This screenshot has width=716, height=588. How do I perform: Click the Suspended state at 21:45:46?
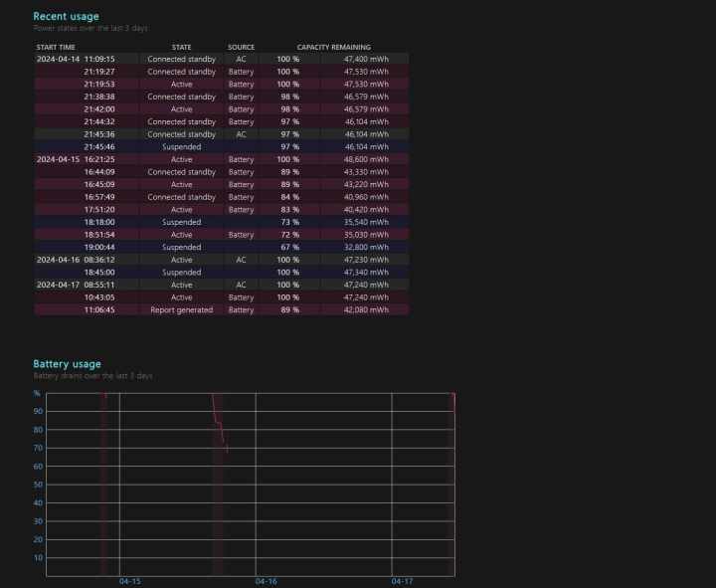pyautogui.click(x=181, y=146)
